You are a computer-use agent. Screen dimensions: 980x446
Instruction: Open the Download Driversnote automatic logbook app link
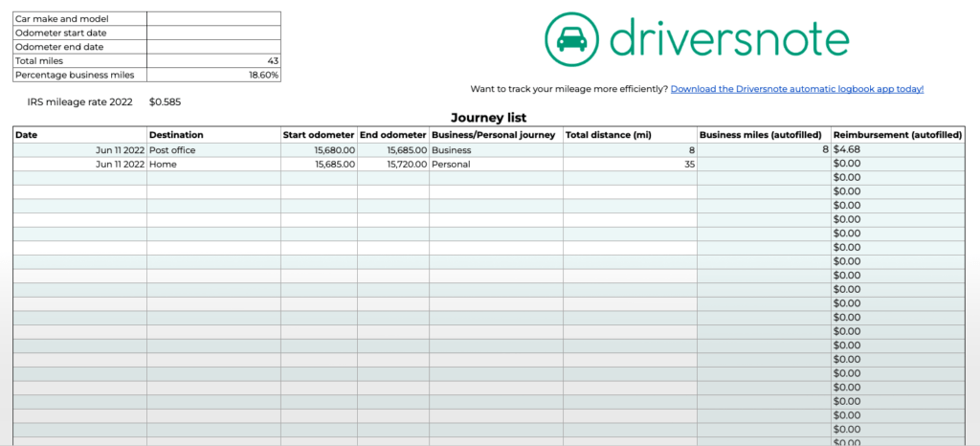[x=796, y=89]
